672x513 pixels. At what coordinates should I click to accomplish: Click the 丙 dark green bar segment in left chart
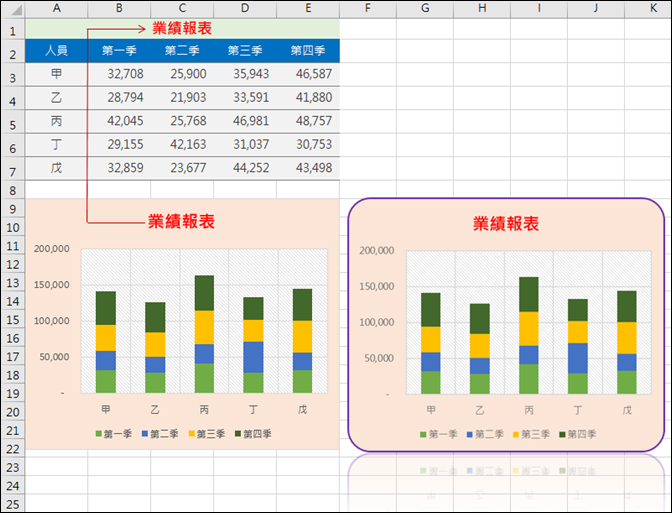(204, 293)
